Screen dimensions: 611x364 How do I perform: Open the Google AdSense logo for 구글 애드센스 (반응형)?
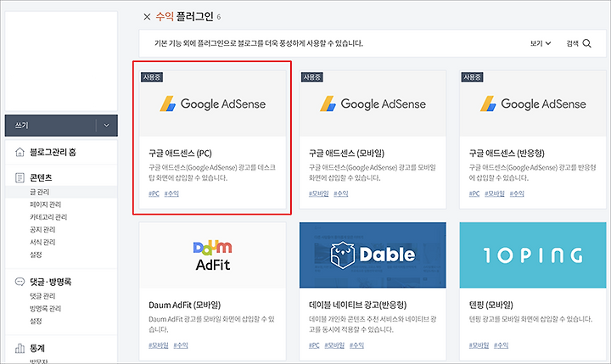coord(533,104)
